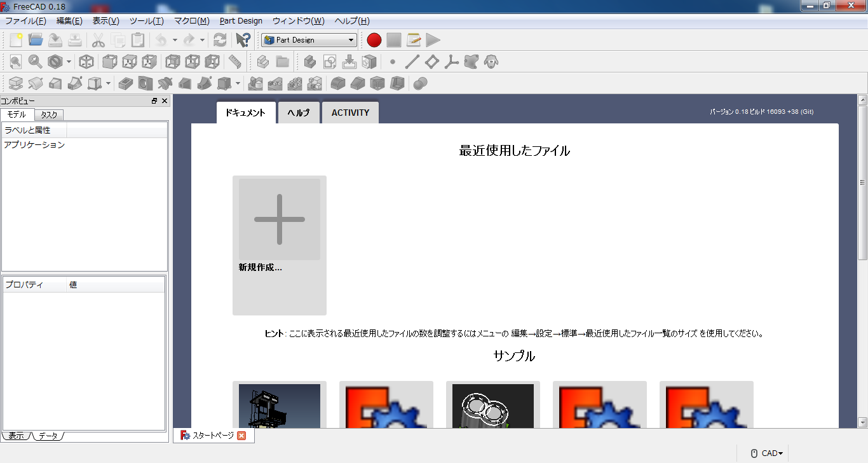
Task: Click the Hole tool icon
Action: coord(146,83)
